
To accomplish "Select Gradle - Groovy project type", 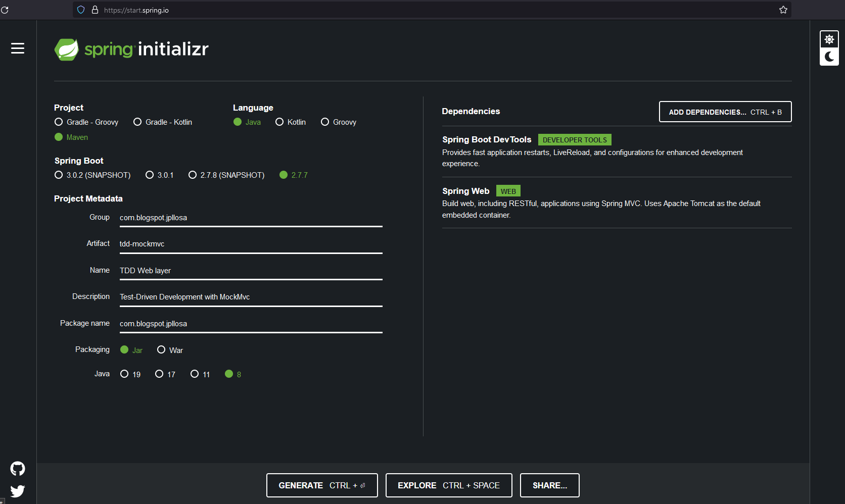I will pyautogui.click(x=58, y=122).
